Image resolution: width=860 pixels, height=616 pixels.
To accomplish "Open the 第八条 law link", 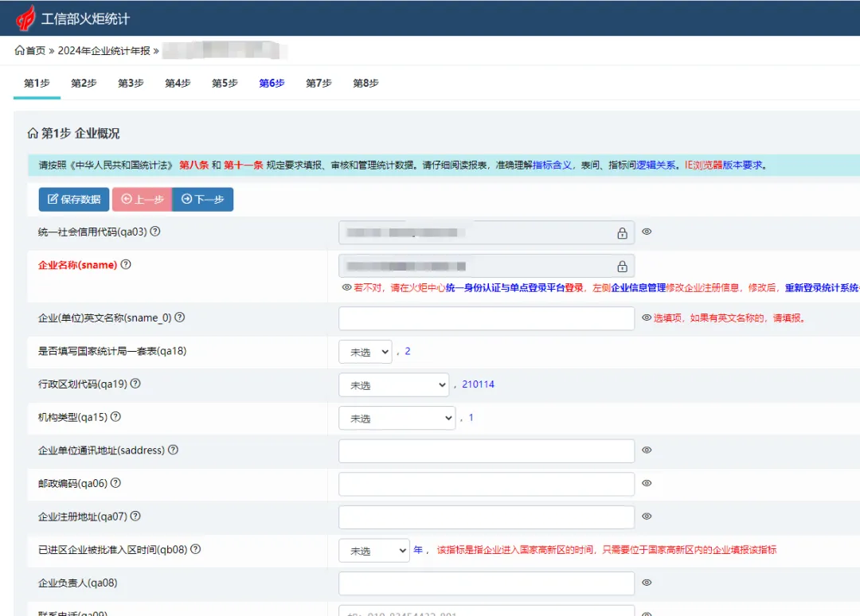I will pyautogui.click(x=194, y=165).
